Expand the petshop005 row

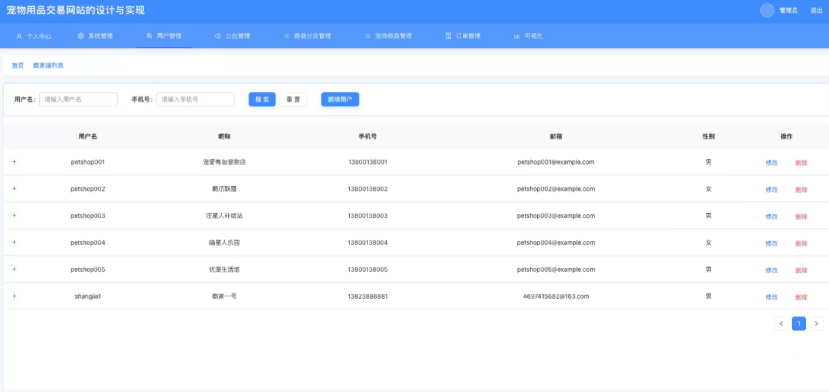point(14,269)
